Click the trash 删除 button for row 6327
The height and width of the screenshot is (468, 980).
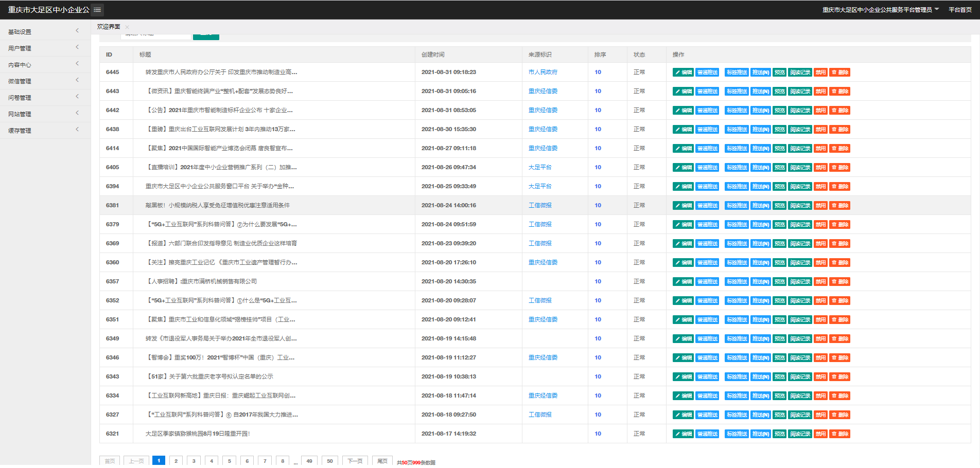coord(840,415)
